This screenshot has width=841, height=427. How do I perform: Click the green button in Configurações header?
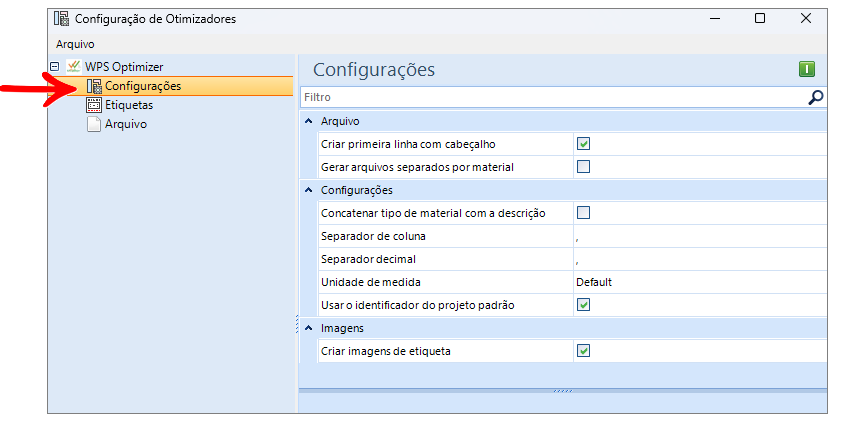(x=807, y=69)
